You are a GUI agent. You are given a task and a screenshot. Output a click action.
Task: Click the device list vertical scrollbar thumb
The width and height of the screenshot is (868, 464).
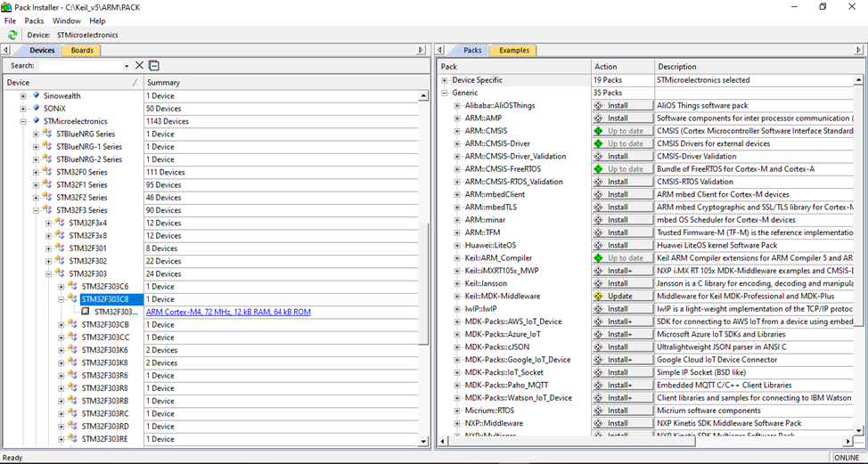(423, 285)
